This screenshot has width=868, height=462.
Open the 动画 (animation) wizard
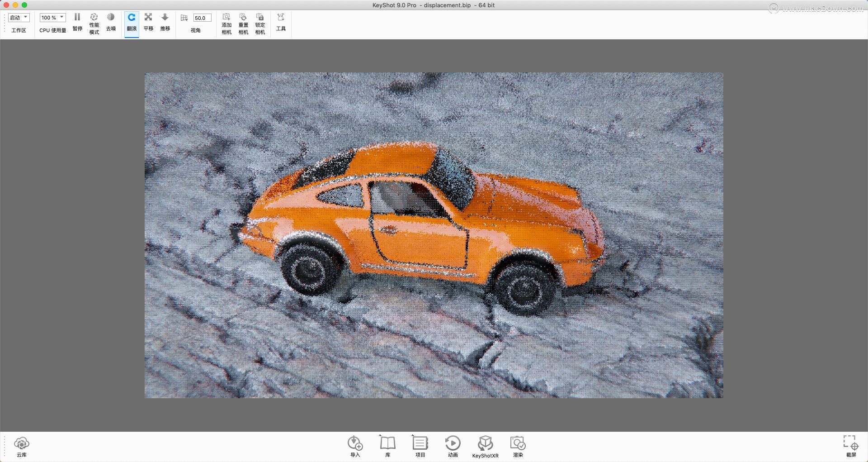[x=453, y=446]
